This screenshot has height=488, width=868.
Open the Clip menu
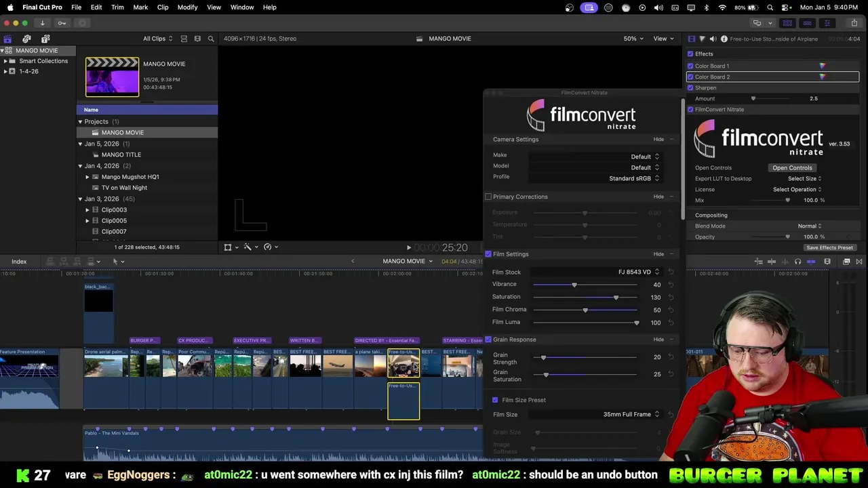point(163,7)
